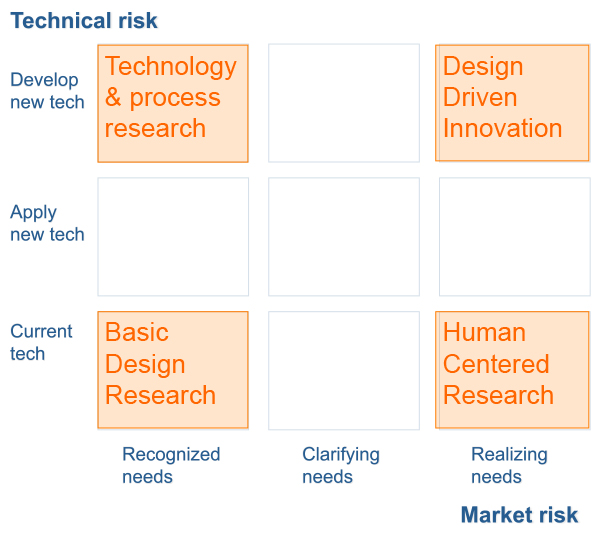This screenshot has width=600, height=534.
Task: Click the word 'Innovation' in the orange box
Action: tap(502, 129)
